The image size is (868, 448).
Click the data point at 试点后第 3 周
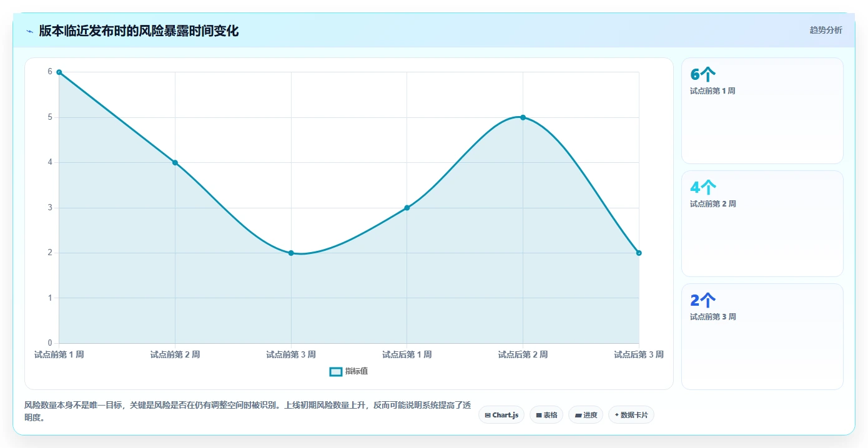point(639,253)
